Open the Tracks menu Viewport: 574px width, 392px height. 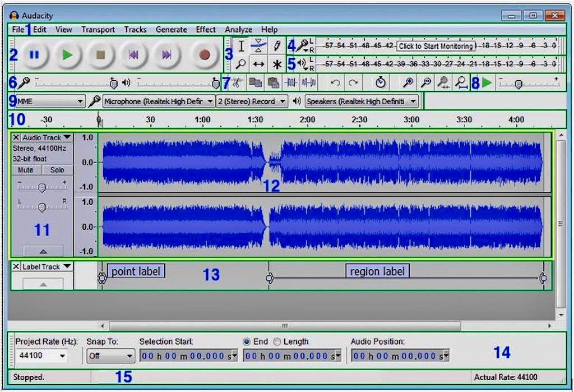[135, 29]
